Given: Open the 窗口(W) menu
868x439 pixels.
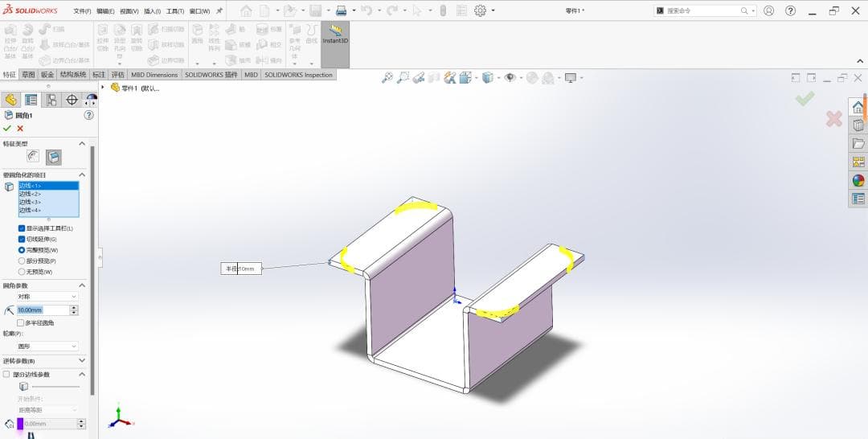Looking at the screenshot, I should click(199, 11).
